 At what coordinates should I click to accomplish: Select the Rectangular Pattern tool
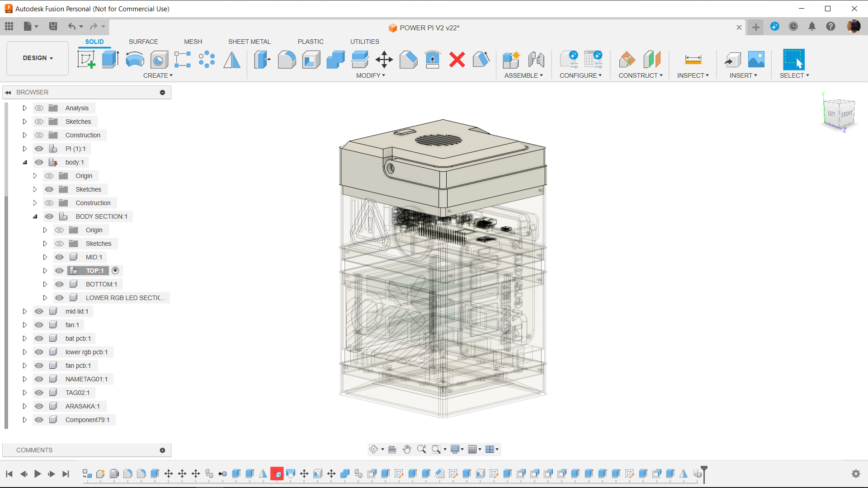pyautogui.click(x=183, y=59)
